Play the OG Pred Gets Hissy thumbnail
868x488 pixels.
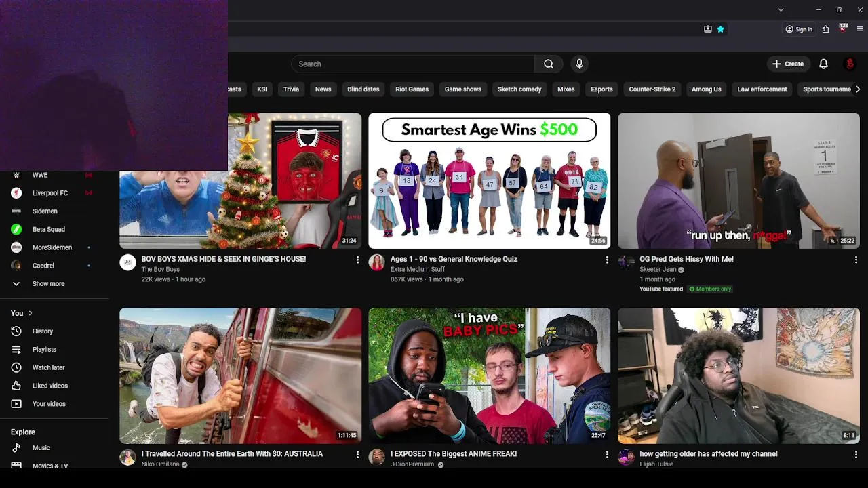[738, 180]
